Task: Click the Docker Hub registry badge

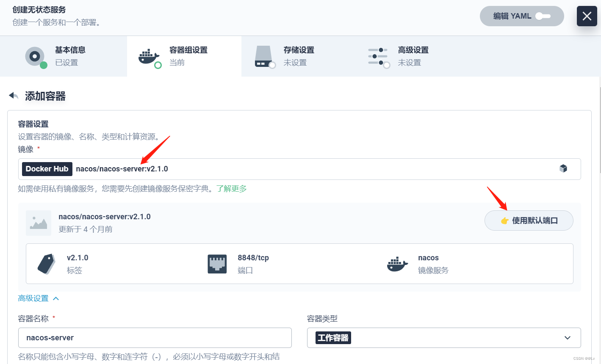Action: tap(47, 169)
